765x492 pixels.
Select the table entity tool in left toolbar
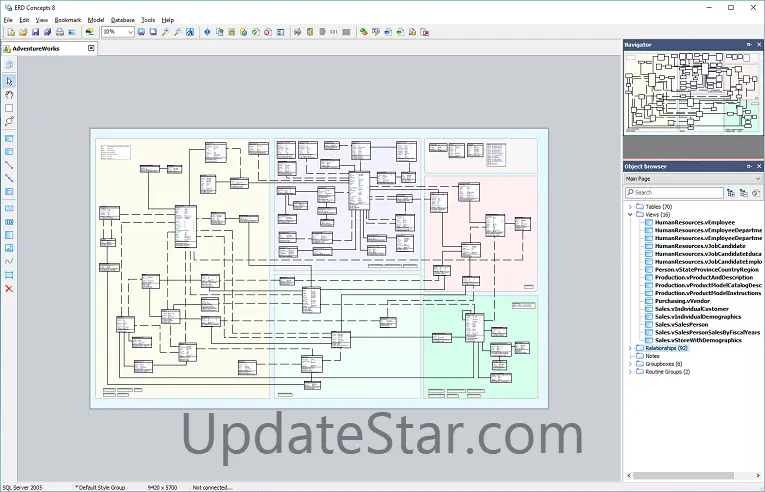(9, 139)
